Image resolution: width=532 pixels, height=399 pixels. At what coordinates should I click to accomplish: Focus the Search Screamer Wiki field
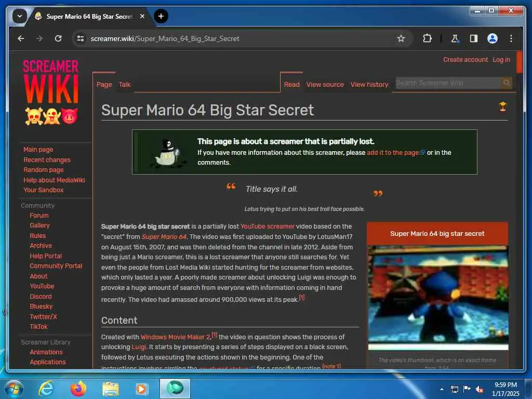(x=448, y=83)
